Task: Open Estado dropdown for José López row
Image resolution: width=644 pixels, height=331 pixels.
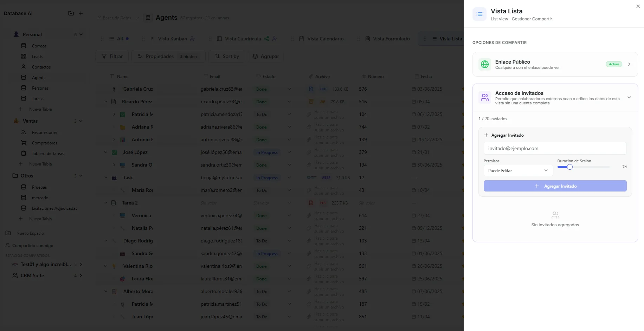Action: click(x=289, y=152)
